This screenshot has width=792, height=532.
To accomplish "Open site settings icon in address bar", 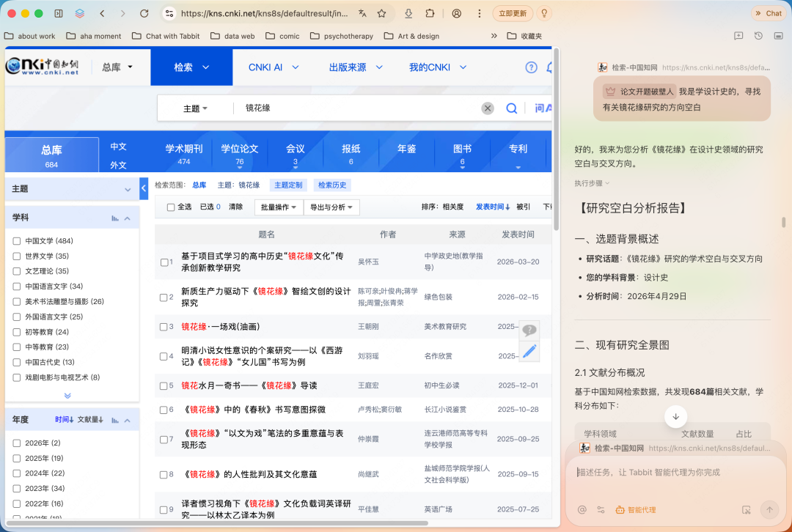I will [169, 14].
